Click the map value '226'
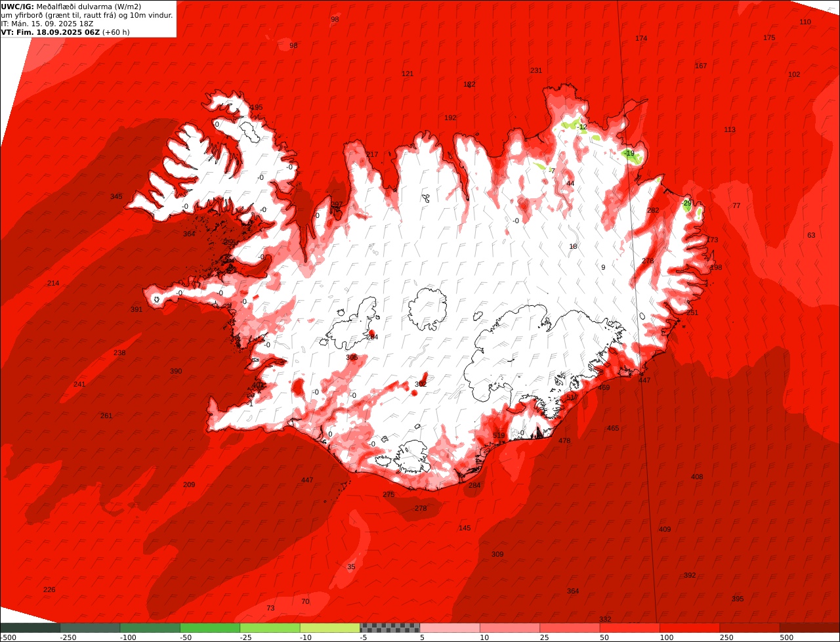Screen dimensions: 840x642 pyautogui.click(x=49, y=589)
